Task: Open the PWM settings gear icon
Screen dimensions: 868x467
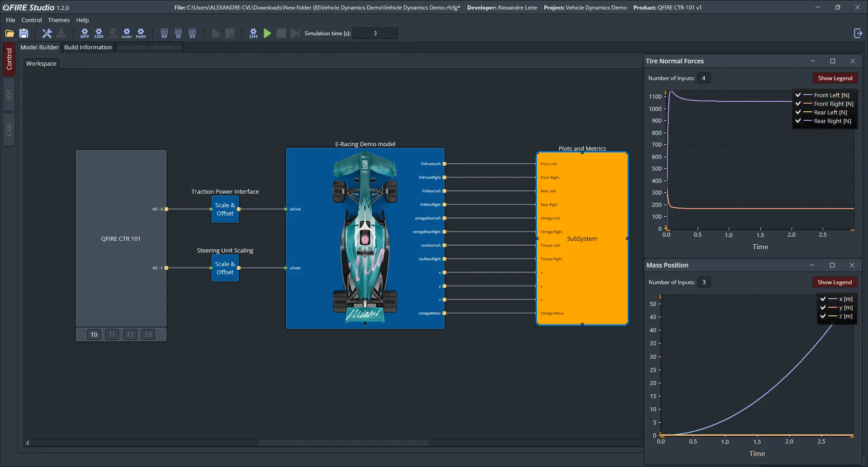Action: [141, 33]
